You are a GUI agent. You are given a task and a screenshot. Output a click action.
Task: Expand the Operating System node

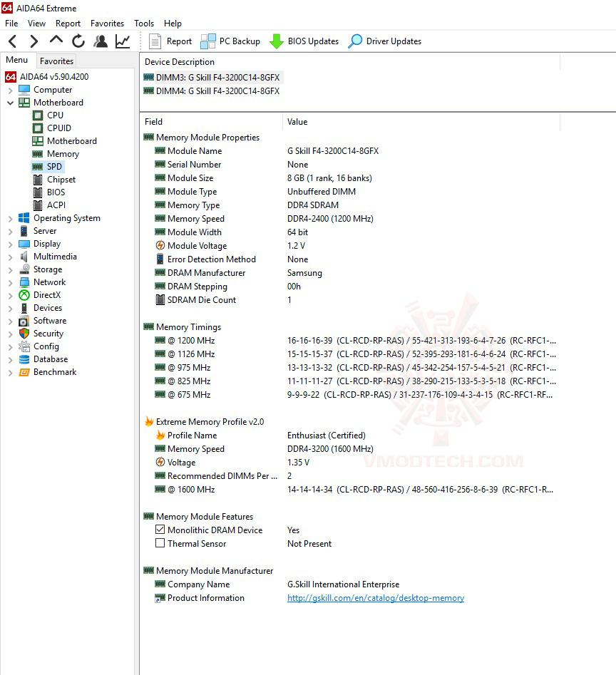coord(10,219)
